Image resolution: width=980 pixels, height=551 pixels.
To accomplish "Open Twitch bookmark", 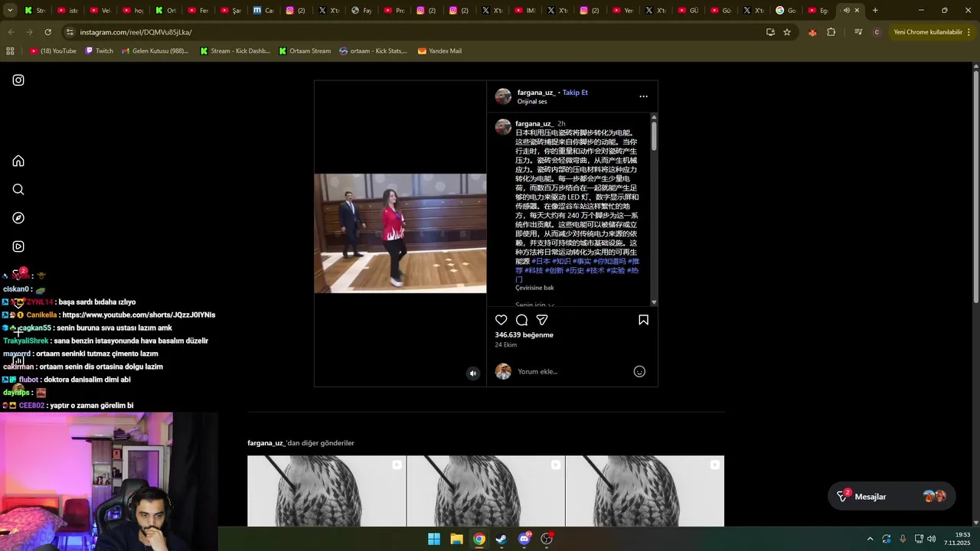I will tap(99, 51).
